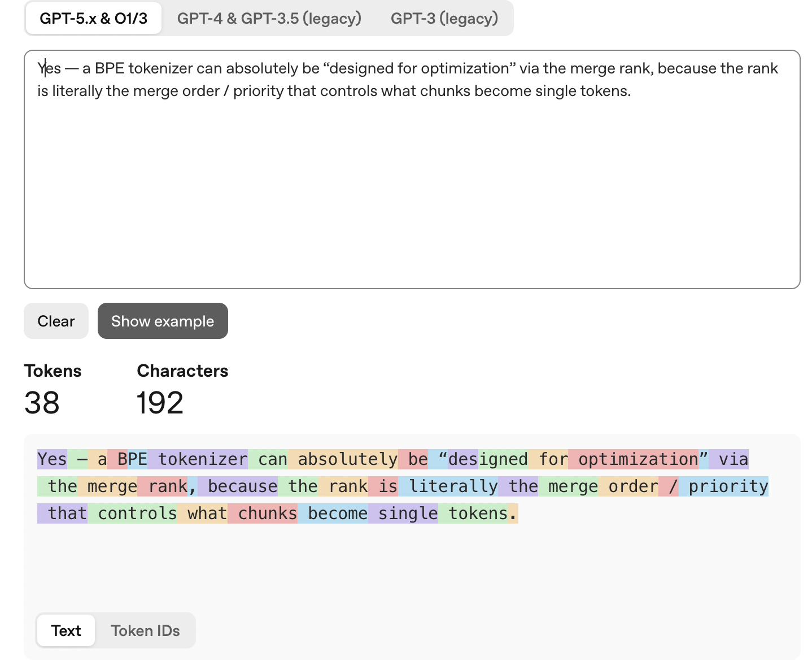Click the highlighted 'tokenizer' token in the output
This screenshot has height=662, width=812.
point(198,459)
